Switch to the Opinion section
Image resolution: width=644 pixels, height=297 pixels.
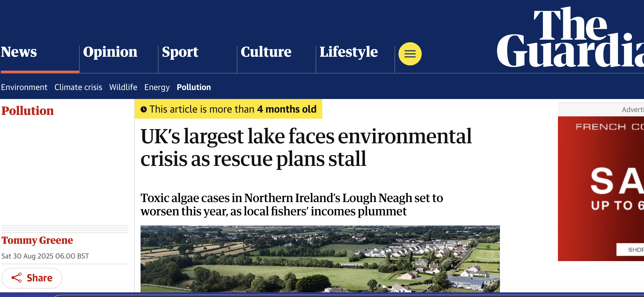110,52
